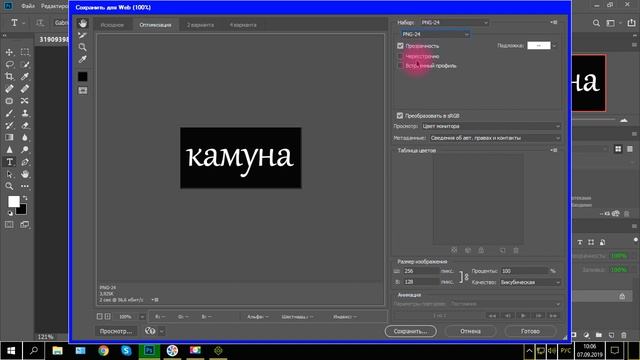This screenshot has height=360, width=640.
Task: Open File Explorer from the taskbar
Action: click(58, 351)
